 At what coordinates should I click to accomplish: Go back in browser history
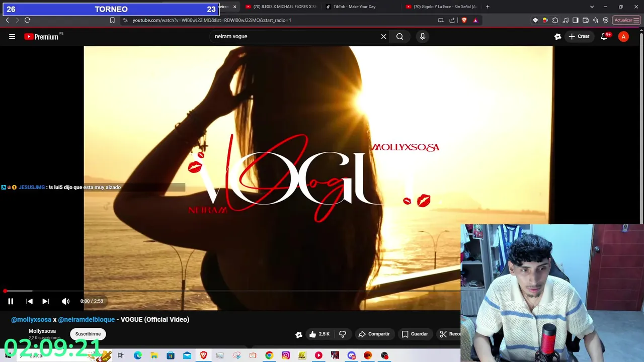pyautogui.click(x=7, y=20)
